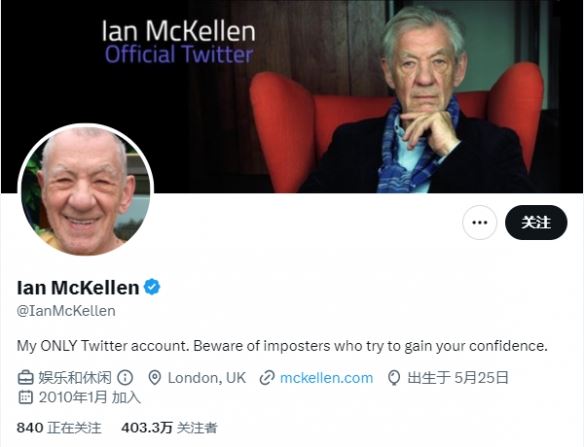This screenshot has height=447, width=584.
Task: Click the birthday balloon icon
Action: [x=394, y=378]
